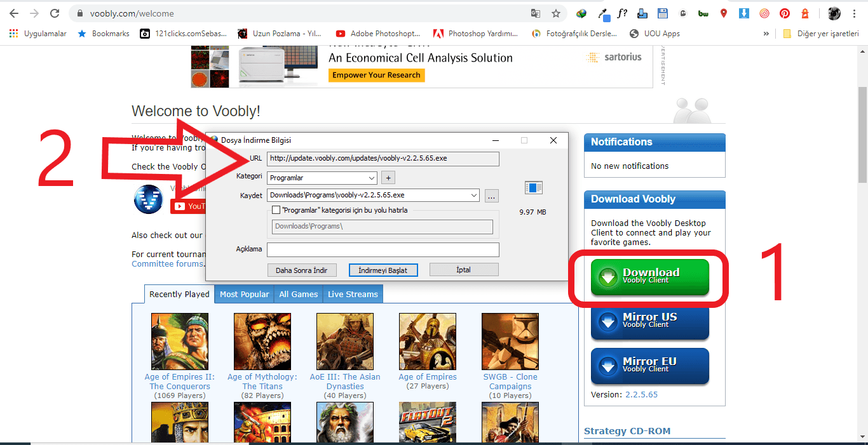Click the Download Voobly Client green button
This screenshot has height=445, width=868.
point(649,277)
